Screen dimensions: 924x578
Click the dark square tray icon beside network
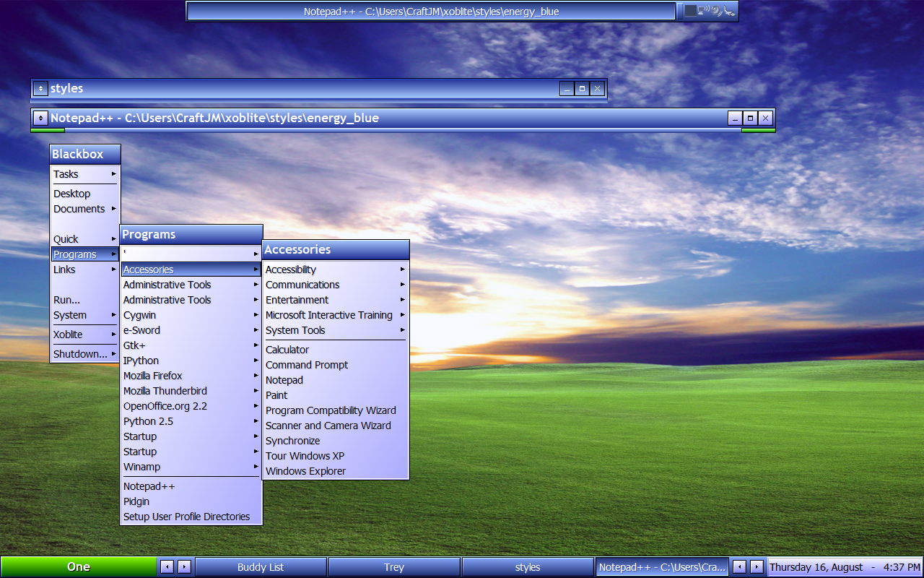tap(691, 11)
